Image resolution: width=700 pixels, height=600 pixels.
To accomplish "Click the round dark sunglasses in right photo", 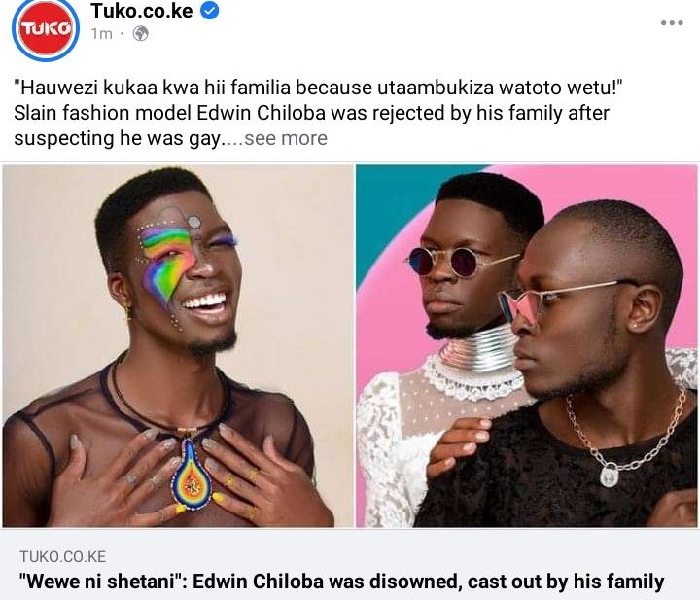I will point(451,262).
